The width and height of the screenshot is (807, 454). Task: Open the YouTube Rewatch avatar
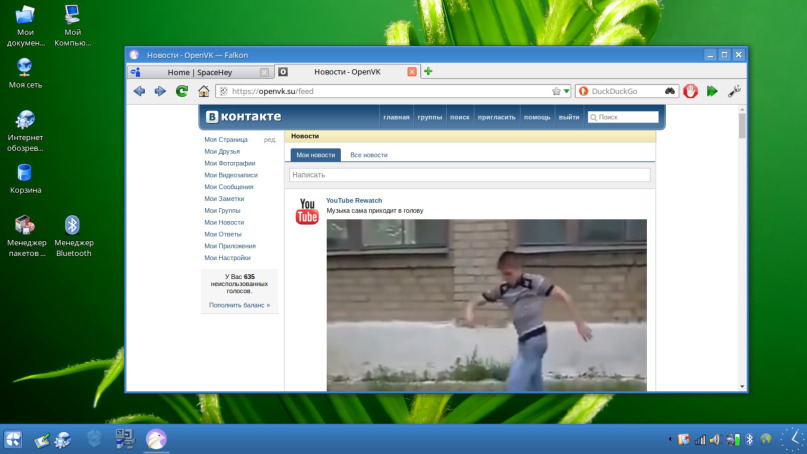(307, 211)
